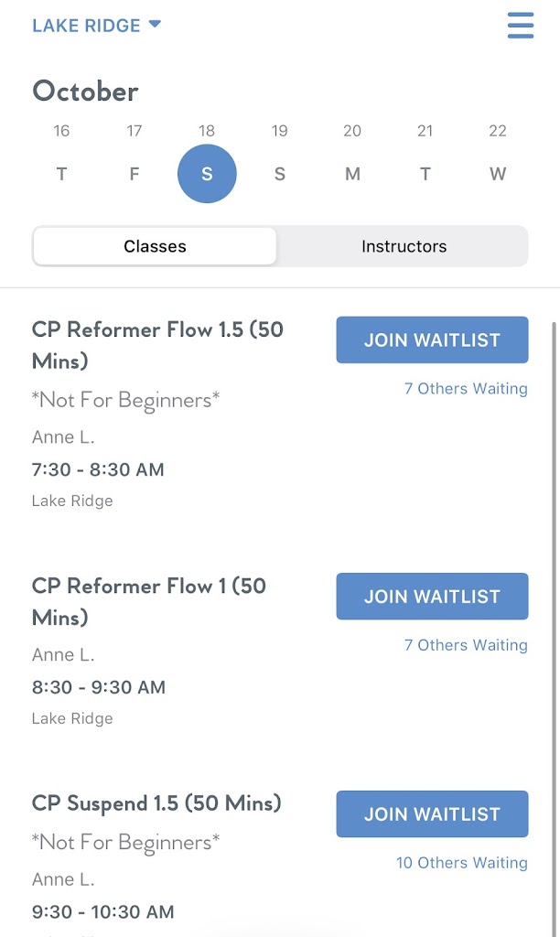
Task: Select Tuesday October 21
Action: point(425,173)
